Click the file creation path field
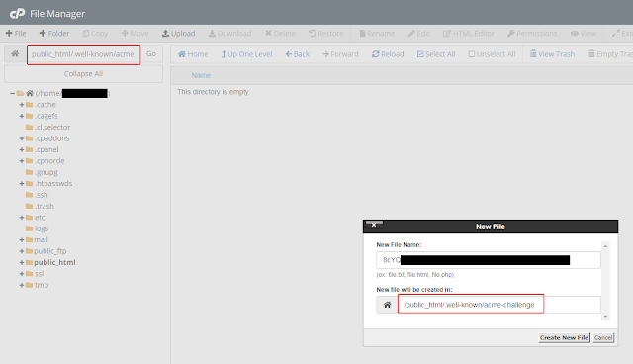The width and height of the screenshot is (633, 364). pyautogui.click(x=498, y=305)
